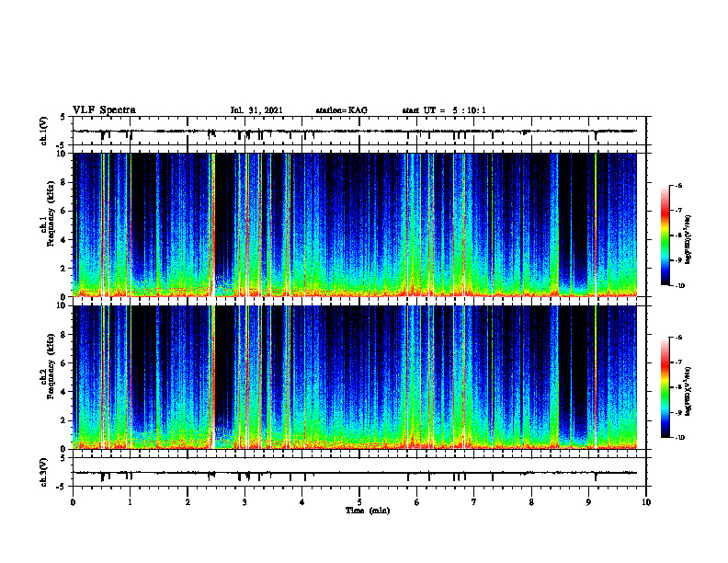Click the "VLF Spectra" title text
Image resolution: width=728 pixels, height=563 pixels.
pyautogui.click(x=104, y=109)
